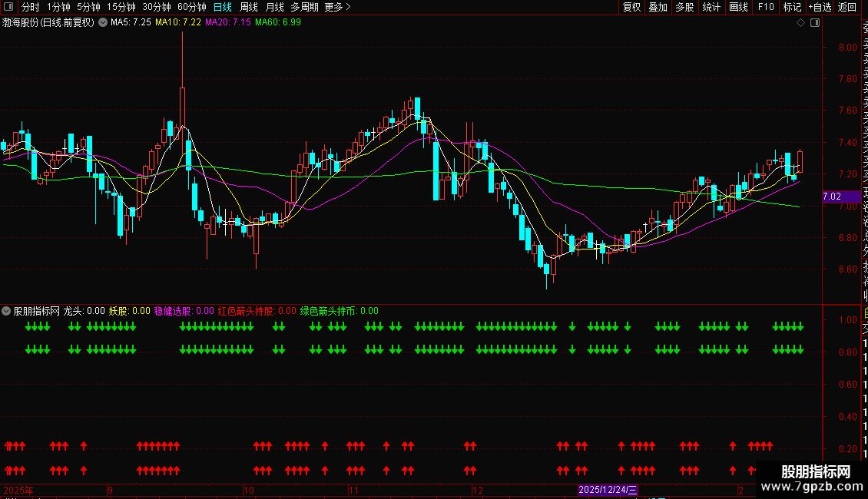Click month 12 label on time axis
Viewport: 868px width, 499px height.
click(x=477, y=490)
